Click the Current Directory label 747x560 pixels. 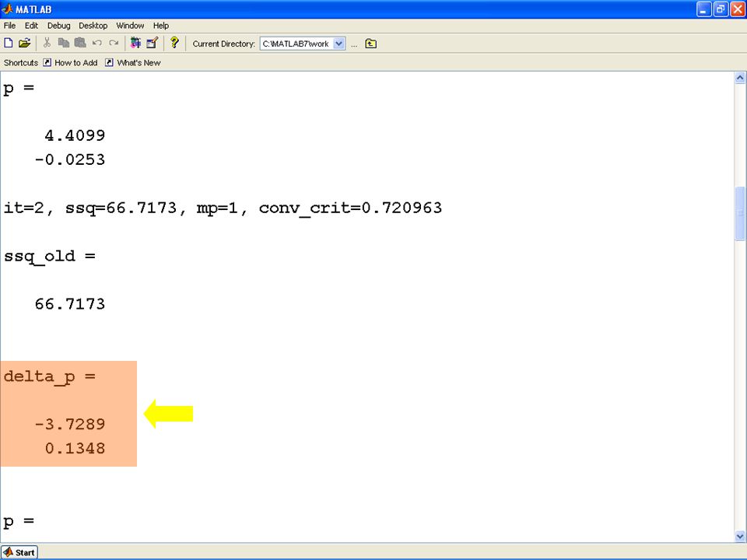pyautogui.click(x=223, y=44)
